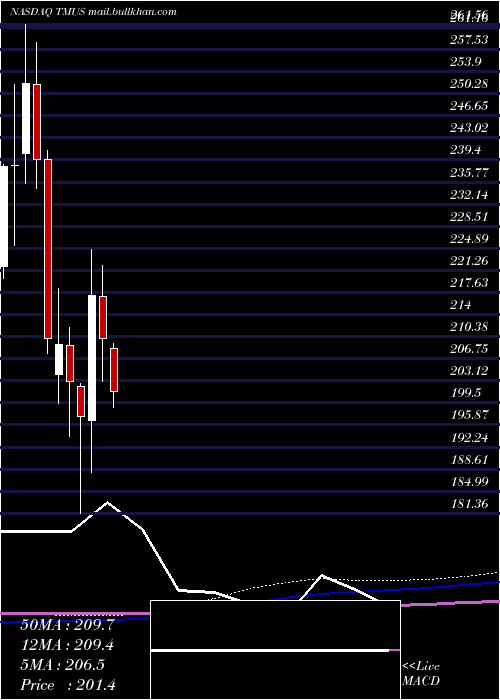Viewport: 500px width, 700px height.
Task: Click the 210.38 price axis label
Action: coord(469,327)
